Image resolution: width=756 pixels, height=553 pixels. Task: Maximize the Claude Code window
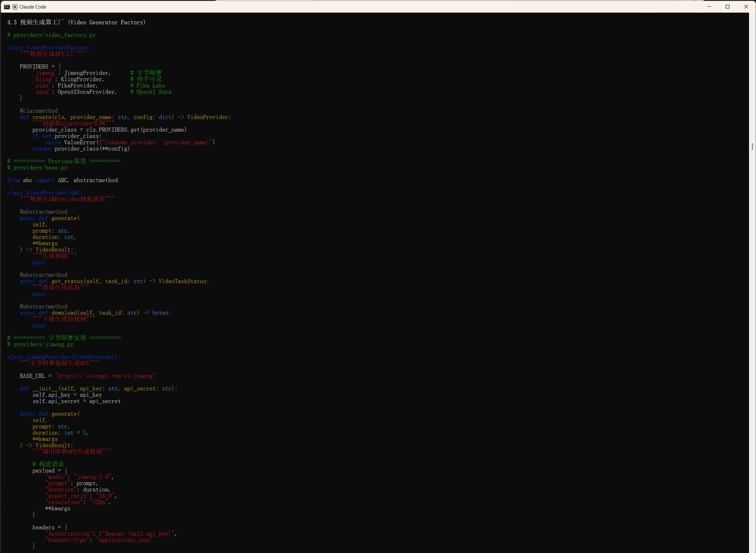coord(728,7)
